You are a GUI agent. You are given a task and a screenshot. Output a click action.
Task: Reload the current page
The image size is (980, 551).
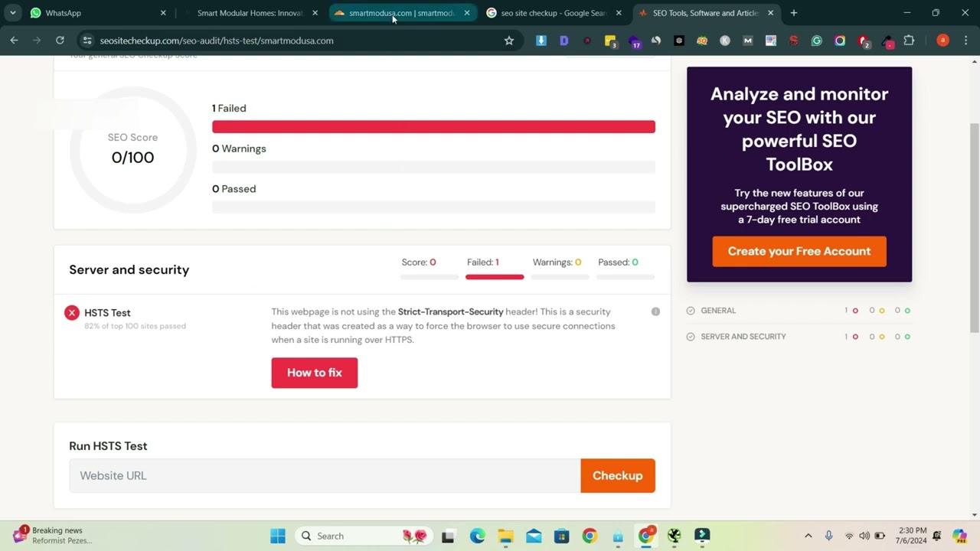tap(60, 41)
